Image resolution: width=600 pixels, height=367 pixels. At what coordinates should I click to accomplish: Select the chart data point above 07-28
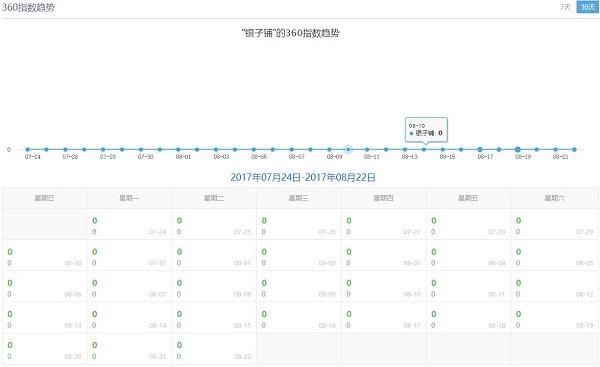tap(103, 150)
